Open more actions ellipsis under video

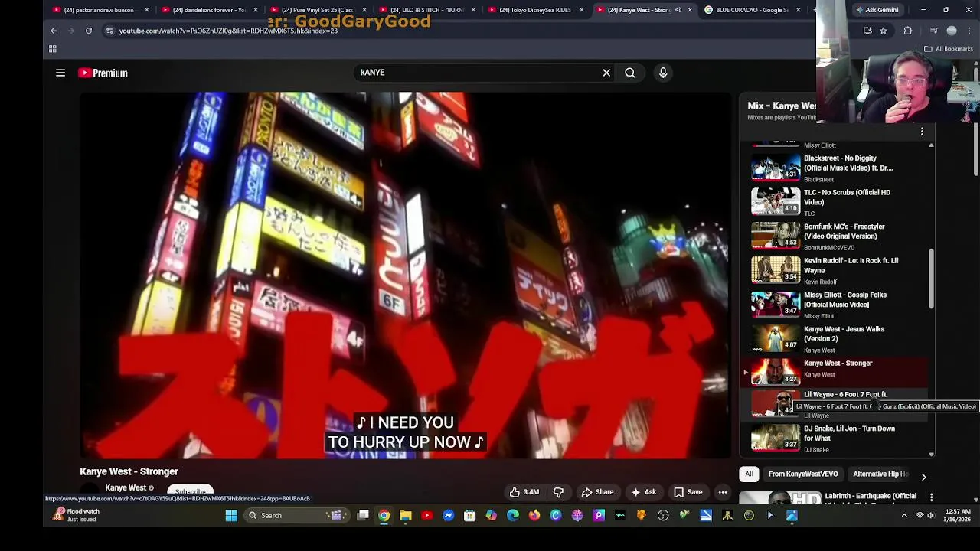723,492
